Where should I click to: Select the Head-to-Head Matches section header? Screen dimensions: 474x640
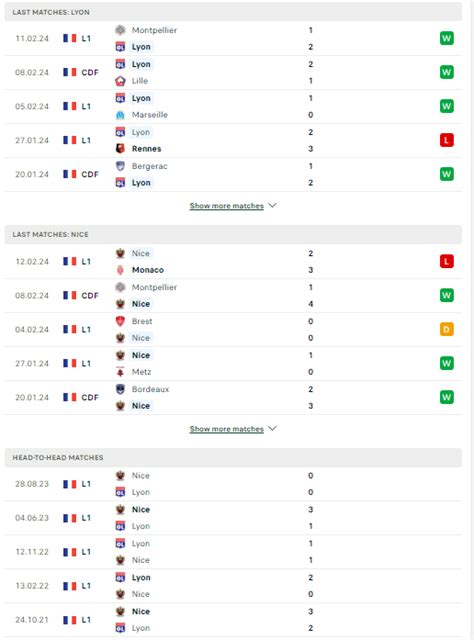pyautogui.click(x=233, y=458)
